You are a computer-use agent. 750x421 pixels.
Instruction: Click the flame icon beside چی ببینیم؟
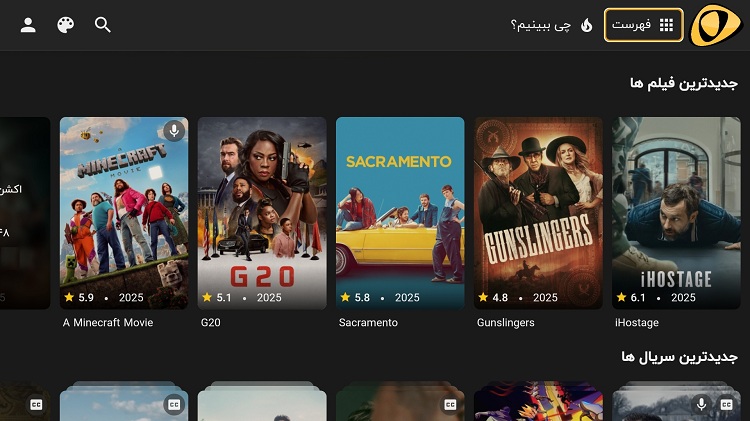pyautogui.click(x=586, y=25)
